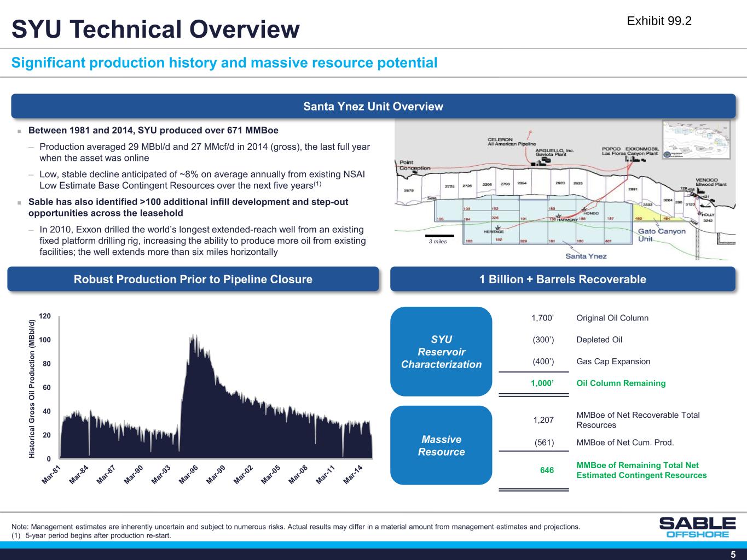Click the "VENOCO Ellwood Plant" map label
Screen dimensions: 747x560
(711, 182)
